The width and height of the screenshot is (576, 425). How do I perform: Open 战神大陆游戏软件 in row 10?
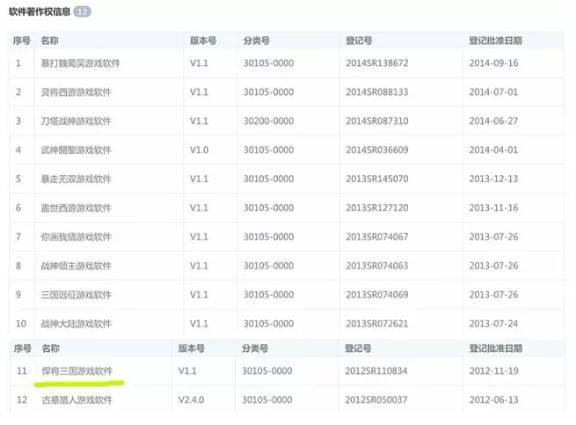click(76, 324)
